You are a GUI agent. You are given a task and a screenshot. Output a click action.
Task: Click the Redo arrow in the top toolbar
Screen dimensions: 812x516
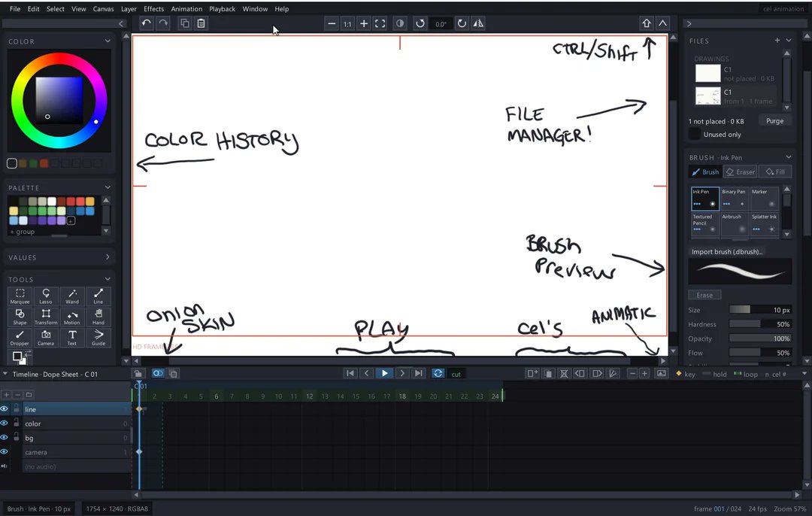click(x=163, y=23)
